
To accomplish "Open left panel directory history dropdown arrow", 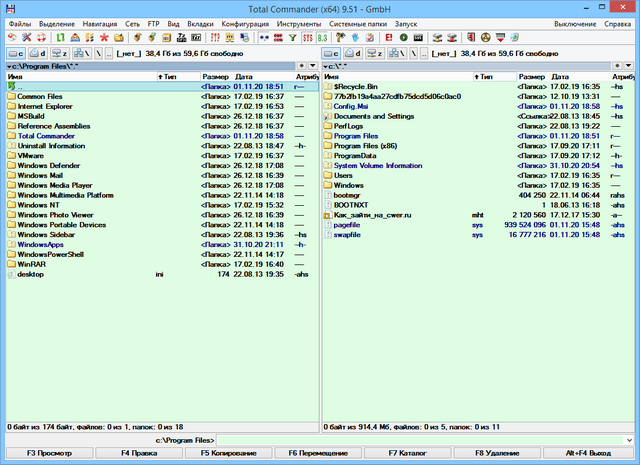I will click(x=313, y=65).
